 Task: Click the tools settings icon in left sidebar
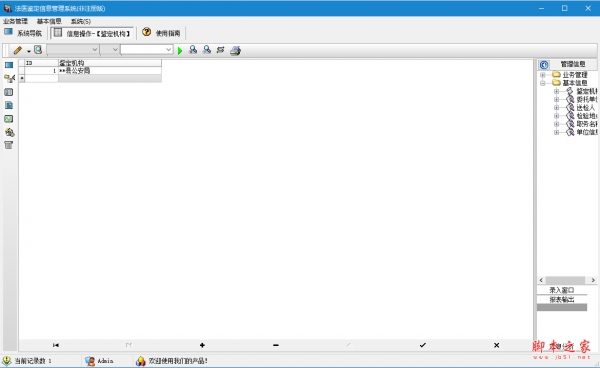9,132
